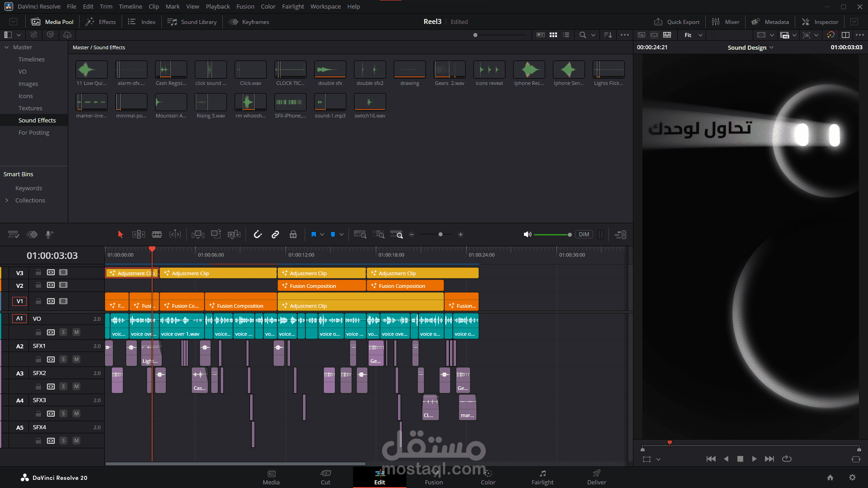This screenshot has width=868, height=488.
Task: Switch media pool to list view
Action: [566, 35]
